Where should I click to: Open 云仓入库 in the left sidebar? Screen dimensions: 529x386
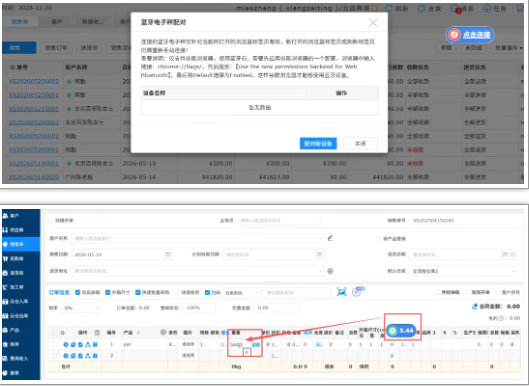(20, 301)
